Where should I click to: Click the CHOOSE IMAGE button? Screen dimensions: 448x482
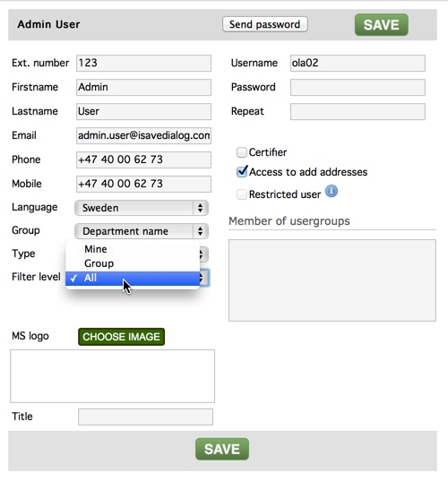pyautogui.click(x=121, y=337)
